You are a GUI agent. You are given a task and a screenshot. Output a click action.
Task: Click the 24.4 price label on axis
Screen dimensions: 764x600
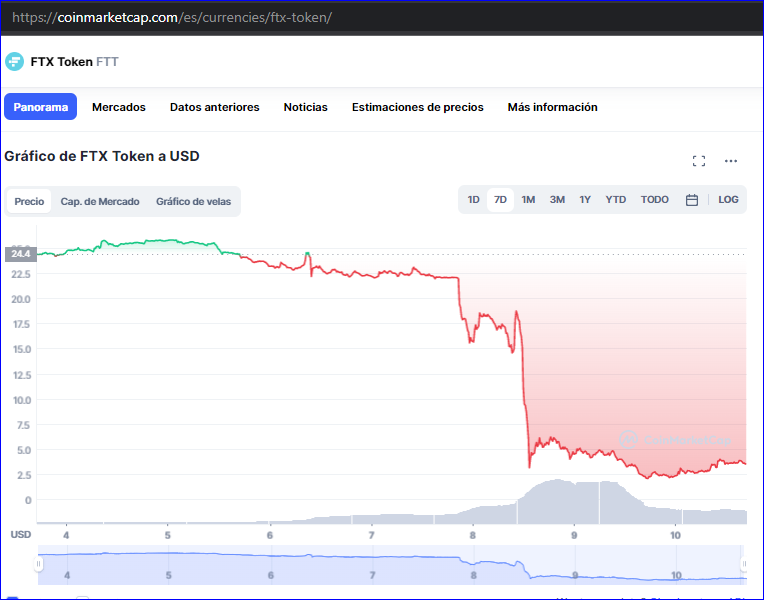point(21,254)
